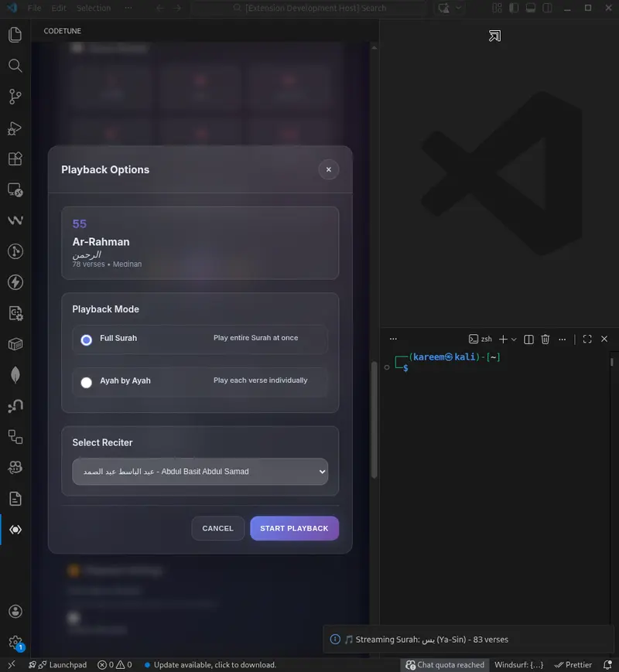Open notifications bell in status bar
The height and width of the screenshot is (672, 619).
coord(607,665)
